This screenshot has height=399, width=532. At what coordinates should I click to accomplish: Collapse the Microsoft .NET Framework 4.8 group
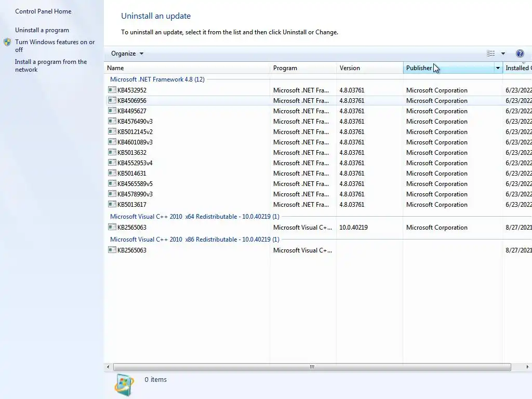157,79
